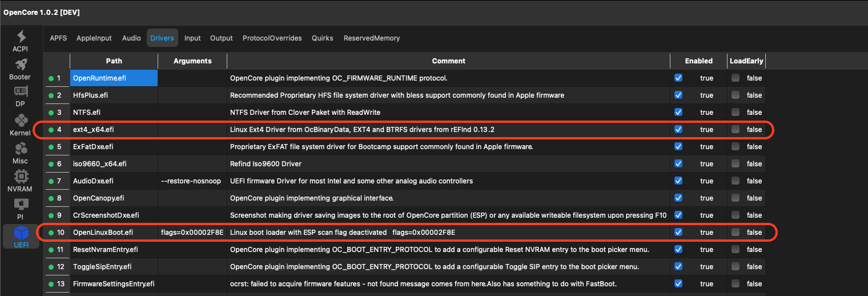Switch to the APFS tab
The image size is (868, 296).
point(58,38)
